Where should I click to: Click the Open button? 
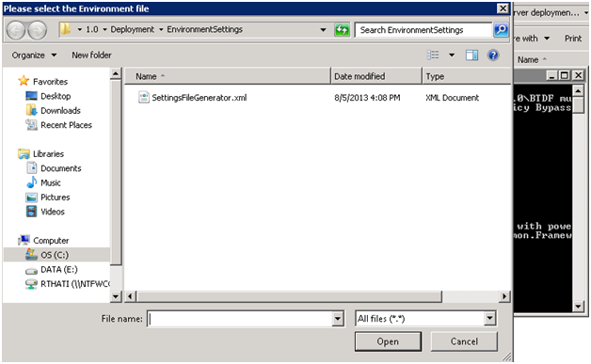coord(388,341)
